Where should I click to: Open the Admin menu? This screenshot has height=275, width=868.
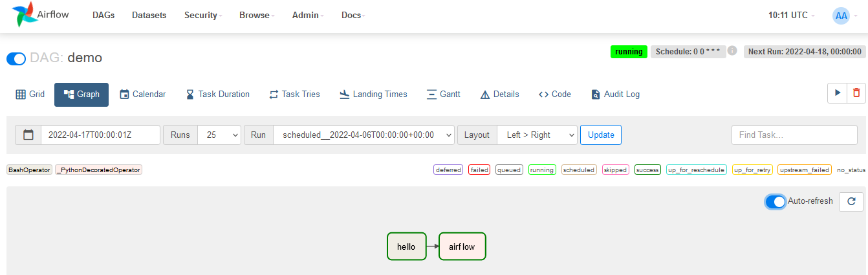(x=308, y=16)
